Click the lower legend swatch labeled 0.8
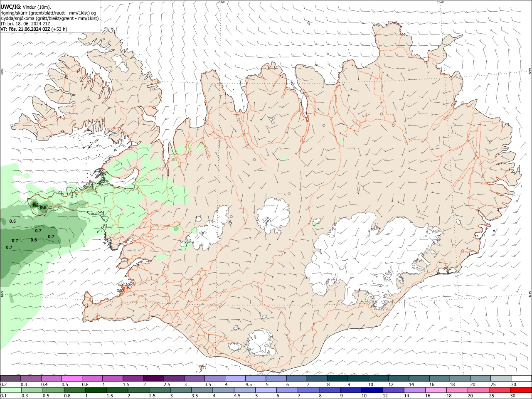 [75, 390]
